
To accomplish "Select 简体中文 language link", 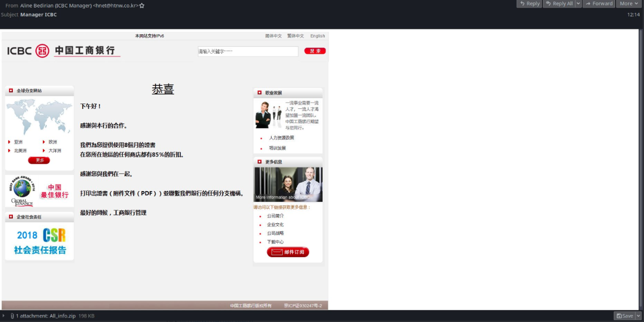I will pyautogui.click(x=273, y=36).
